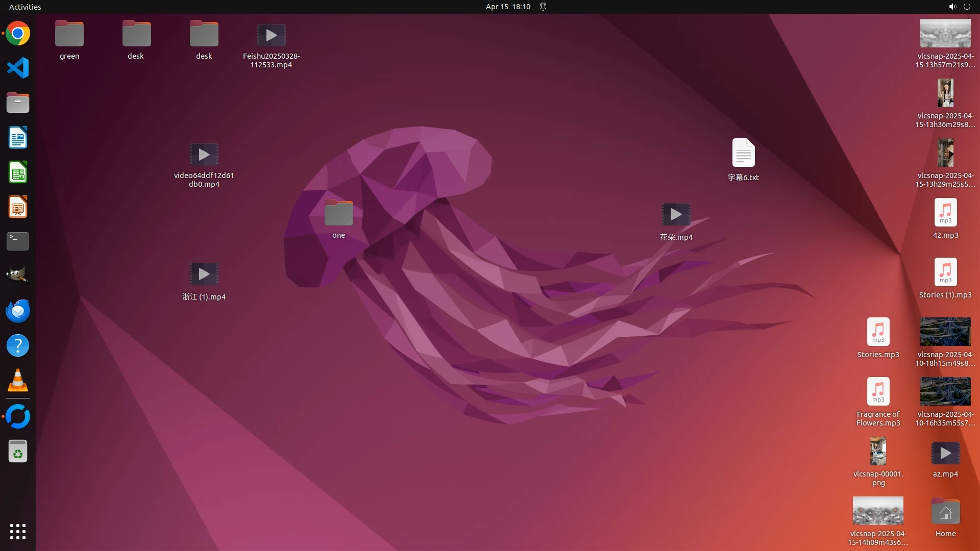The width and height of the screenshot is (980, 551).
Task: Open the Trash in the dock
Action: [18, 452]
